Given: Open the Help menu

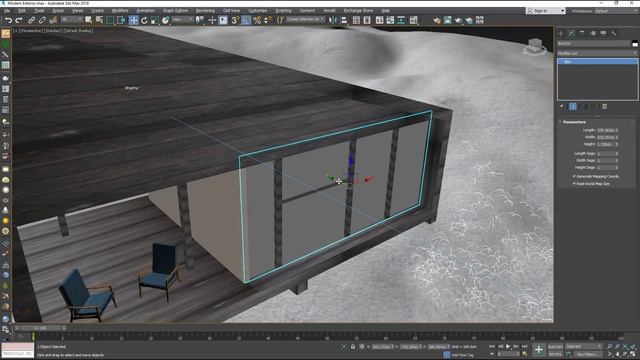Looking at the screenshot, I should click(385, 11).
